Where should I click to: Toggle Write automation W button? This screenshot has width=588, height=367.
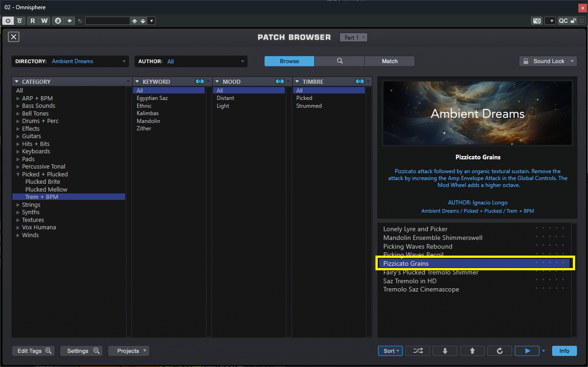coord(44,21)
